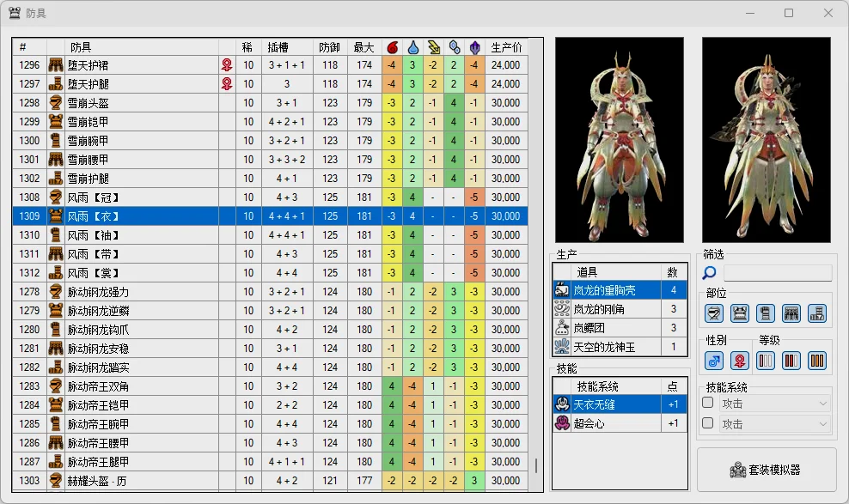This screenshot has width=849, height=504.
Task: Select the 脉动钢龙强力 row
Action: [270, 292]
